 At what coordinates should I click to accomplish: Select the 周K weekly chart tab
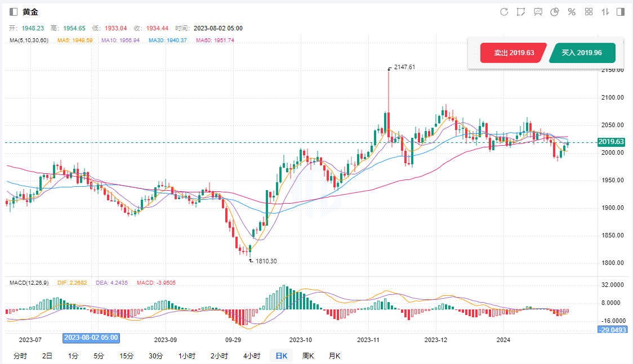[x=308, y=356]
